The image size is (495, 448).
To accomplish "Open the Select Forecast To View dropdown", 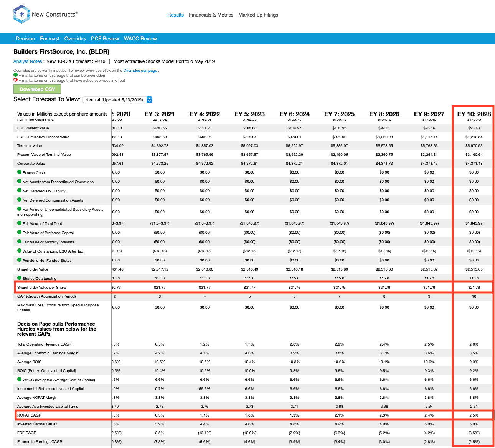I will click(118, 100).
